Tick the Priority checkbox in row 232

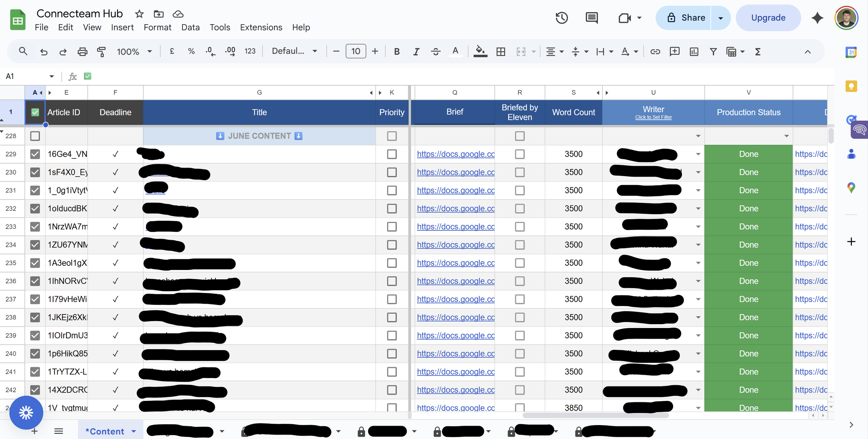(392, 209)
